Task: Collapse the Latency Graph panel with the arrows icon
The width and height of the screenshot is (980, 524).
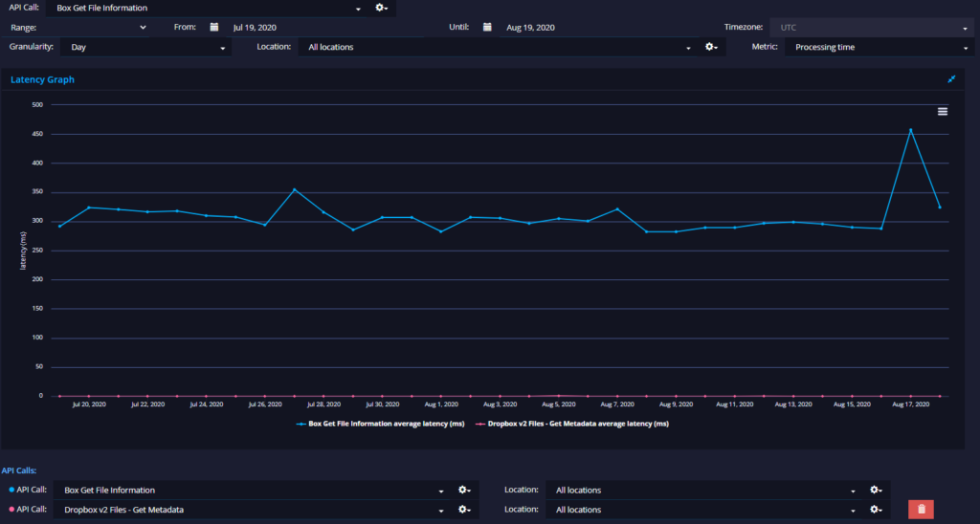Action: tap(951, 79)
